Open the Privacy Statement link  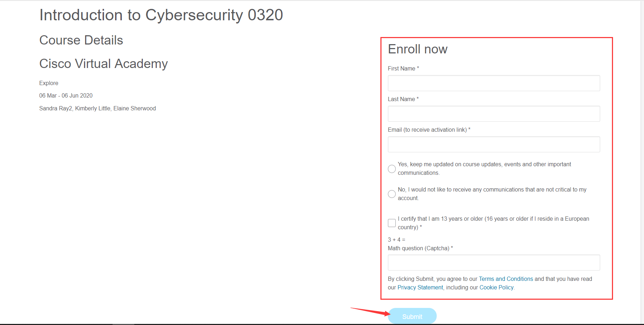click(420, 287)
